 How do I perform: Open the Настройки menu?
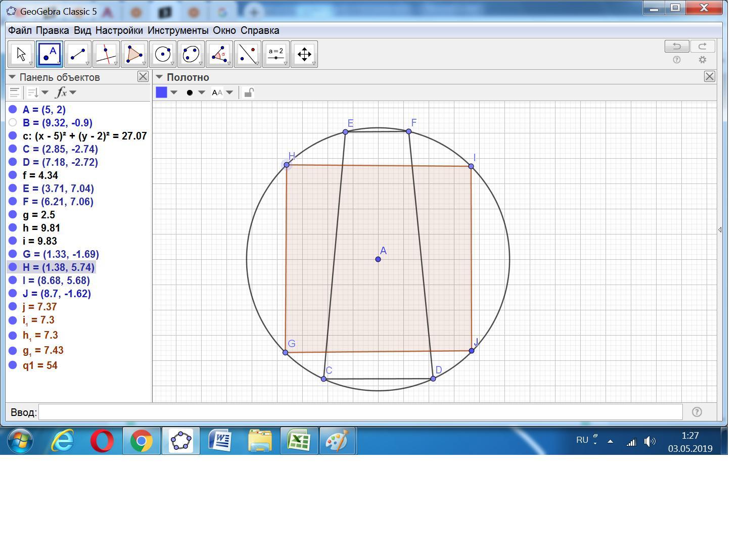tap(119, 30)
